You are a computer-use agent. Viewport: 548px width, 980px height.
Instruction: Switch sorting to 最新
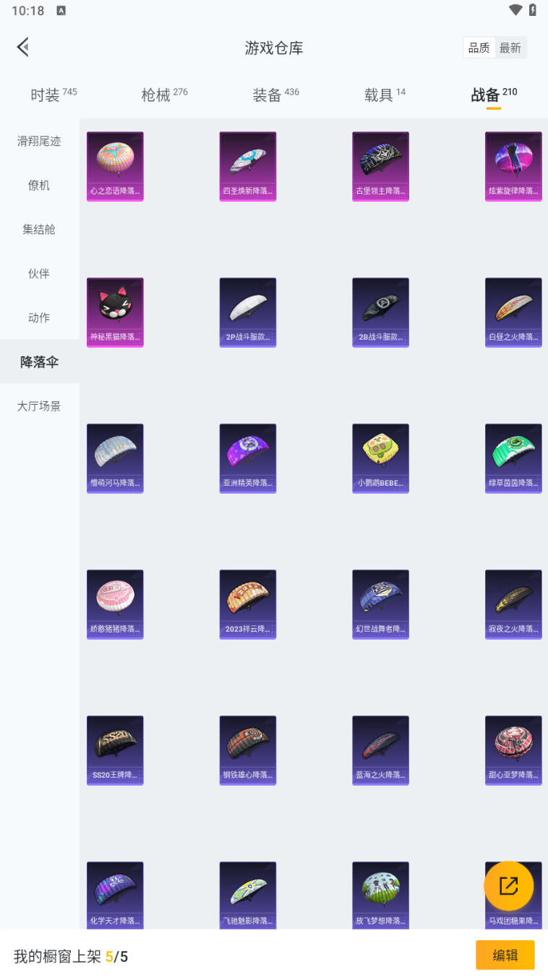[510, 48]
